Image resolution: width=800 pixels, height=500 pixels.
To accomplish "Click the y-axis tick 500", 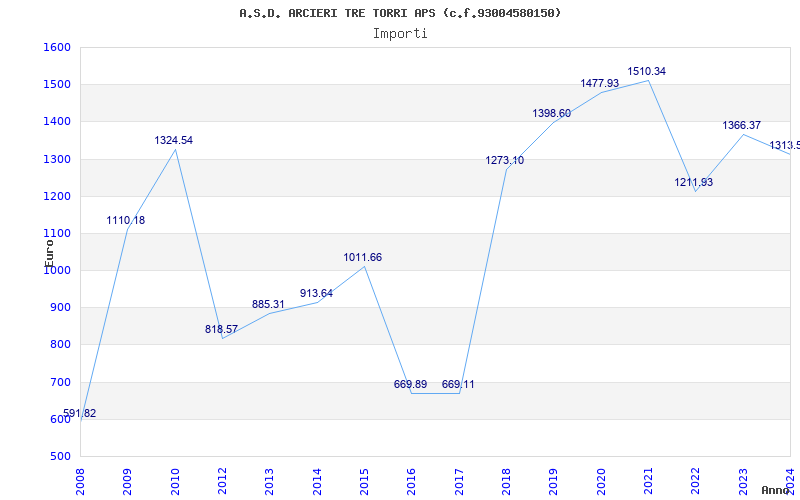I will coord(60,457).
